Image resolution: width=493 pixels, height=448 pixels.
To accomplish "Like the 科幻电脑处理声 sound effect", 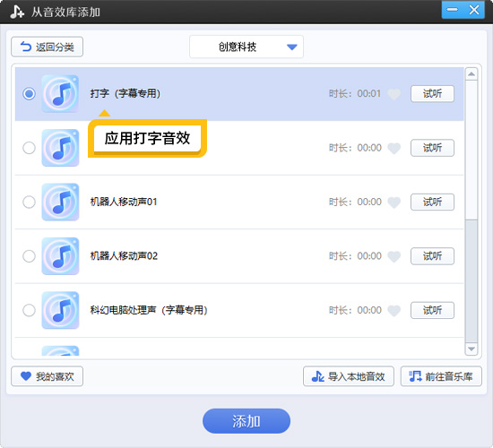I will [394, 311].
